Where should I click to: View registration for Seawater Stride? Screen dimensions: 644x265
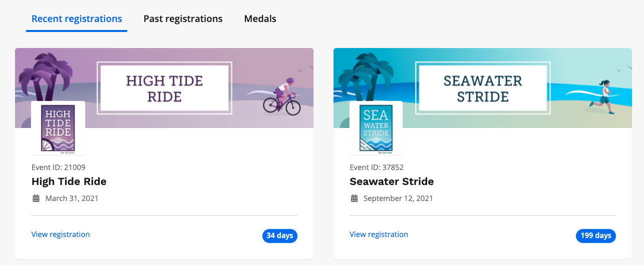tap(379, 234)
